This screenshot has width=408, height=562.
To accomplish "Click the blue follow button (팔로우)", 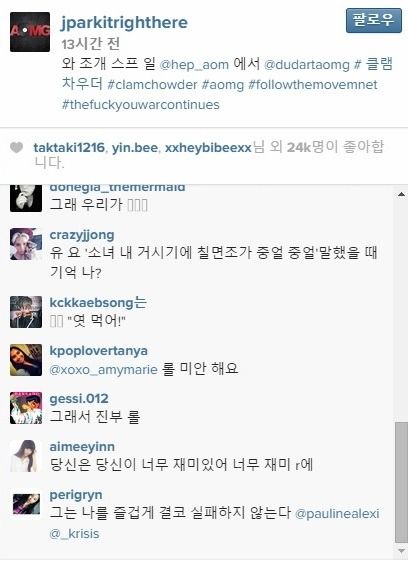I will (x=374, y=20).
